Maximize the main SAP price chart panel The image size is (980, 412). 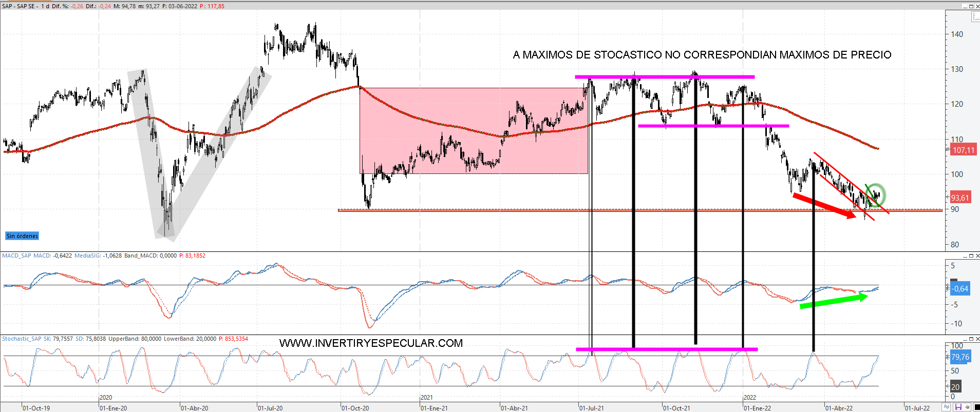pyautogui.click(x=971, y=6)
